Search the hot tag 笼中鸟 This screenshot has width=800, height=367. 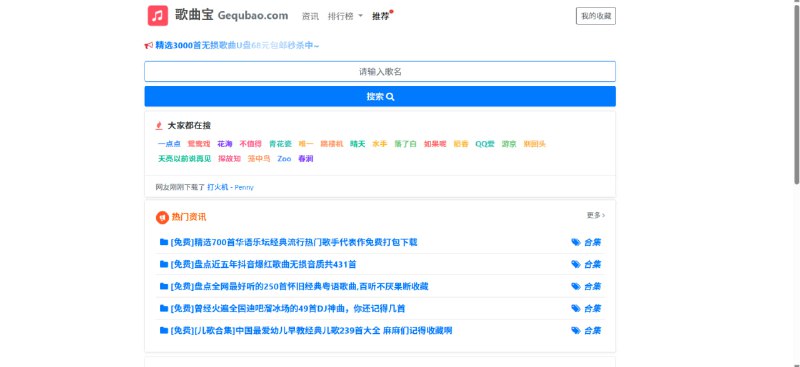click(x=259, y=159)
